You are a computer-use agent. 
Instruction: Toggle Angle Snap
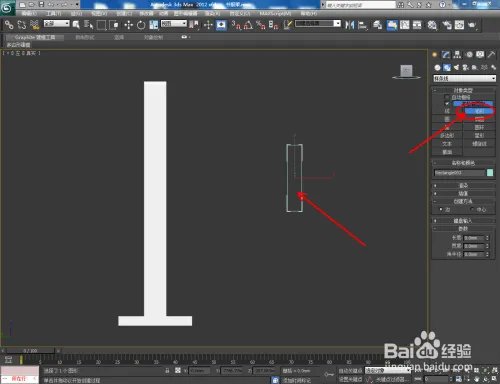coord(248,25)
